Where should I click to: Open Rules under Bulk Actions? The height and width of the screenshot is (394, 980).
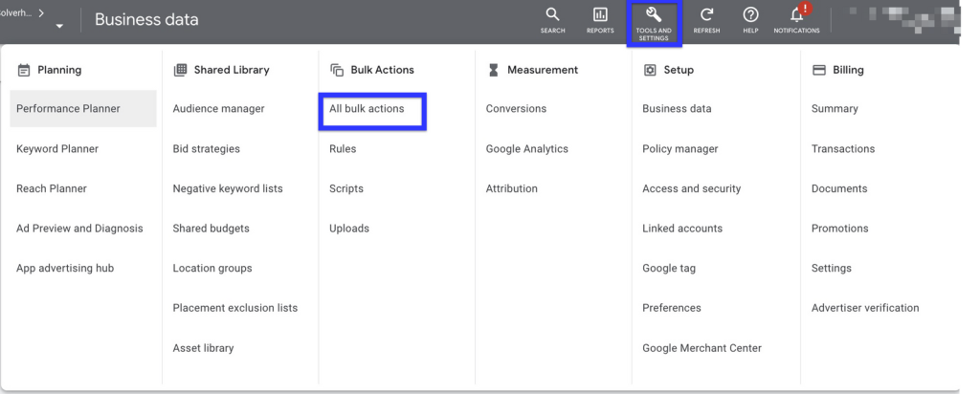[x=343, y=148]
